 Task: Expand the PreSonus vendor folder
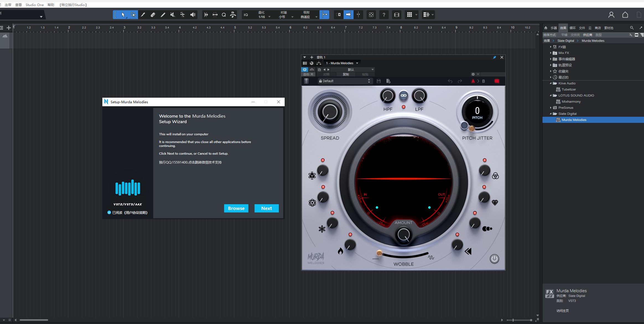(x=551, y=108)
